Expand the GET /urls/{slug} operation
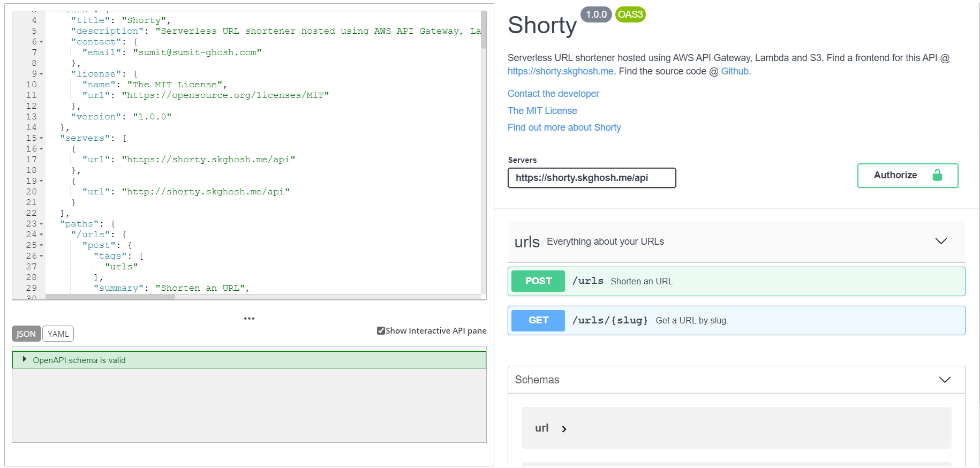Image resolution: width=980 pixels, height=468 pixels. (736, 321)
